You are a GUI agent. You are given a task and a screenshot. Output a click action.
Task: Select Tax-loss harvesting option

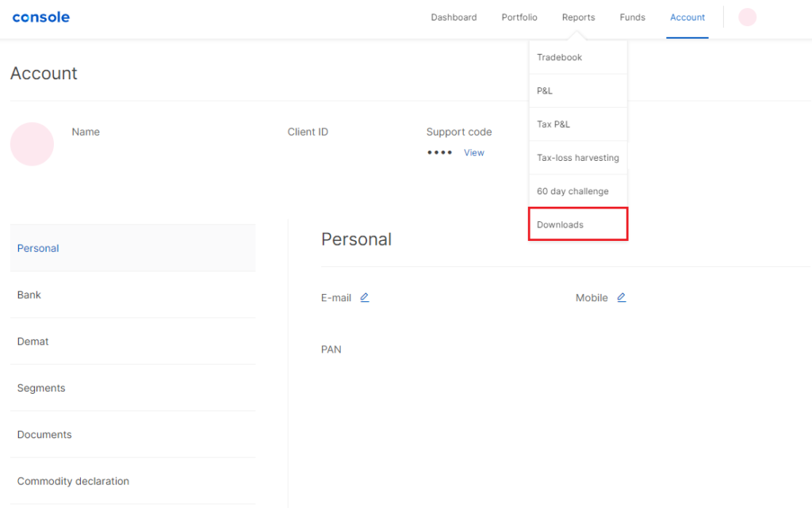point(578,158)
